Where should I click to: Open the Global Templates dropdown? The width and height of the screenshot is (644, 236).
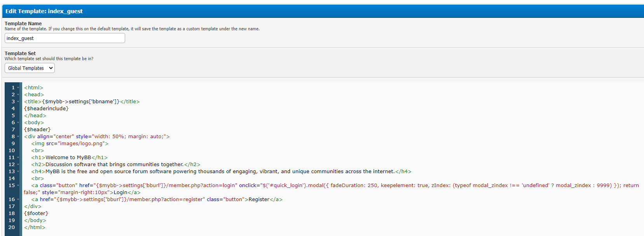point(30,68)
